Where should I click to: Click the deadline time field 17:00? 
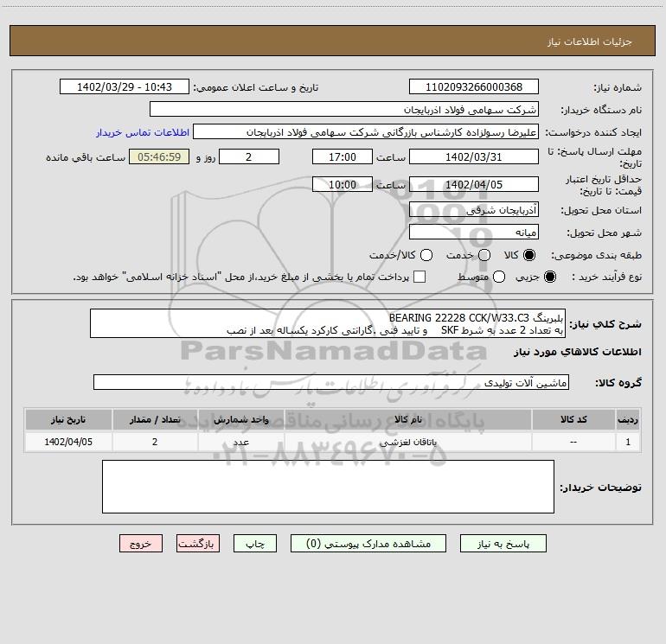click(x=343, y=156)
